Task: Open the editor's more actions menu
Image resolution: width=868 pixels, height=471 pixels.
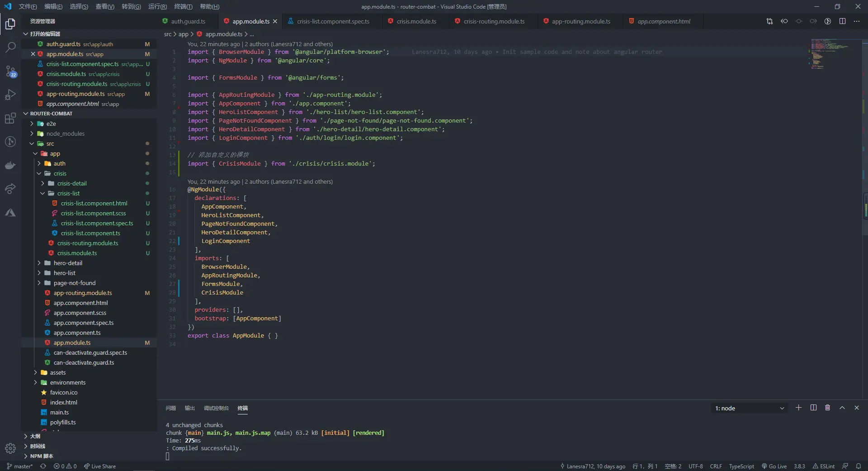Action: [x=857, y=21]
